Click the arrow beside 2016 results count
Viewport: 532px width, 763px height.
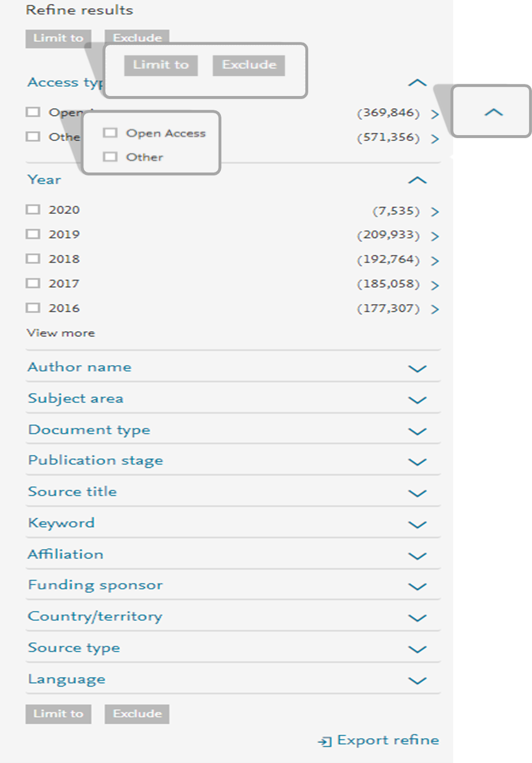point(435,309)
